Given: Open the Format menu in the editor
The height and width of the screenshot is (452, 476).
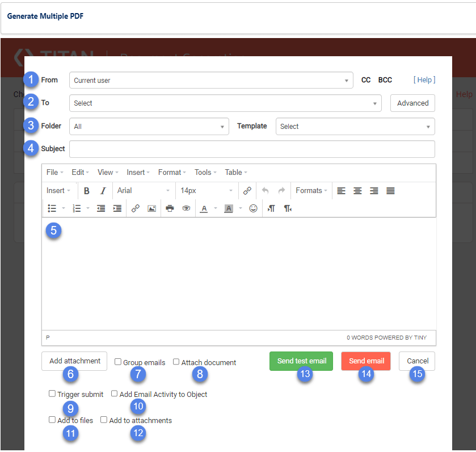Looking at the screenshot, I should tap(170, 172).
